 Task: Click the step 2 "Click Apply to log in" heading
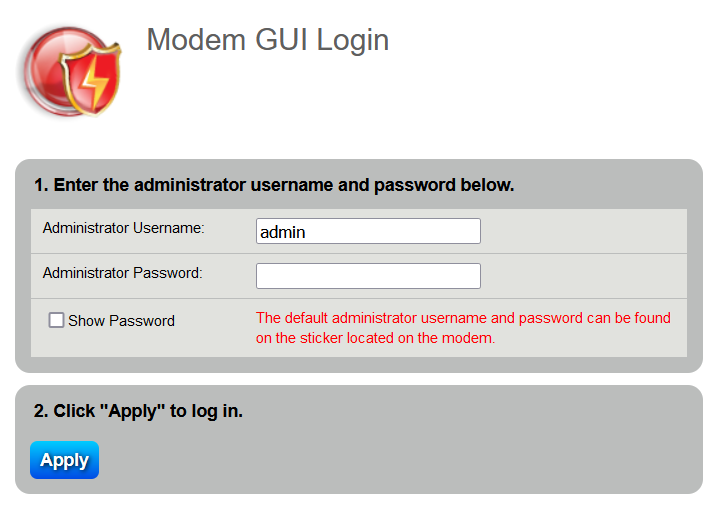pos(138,411)
